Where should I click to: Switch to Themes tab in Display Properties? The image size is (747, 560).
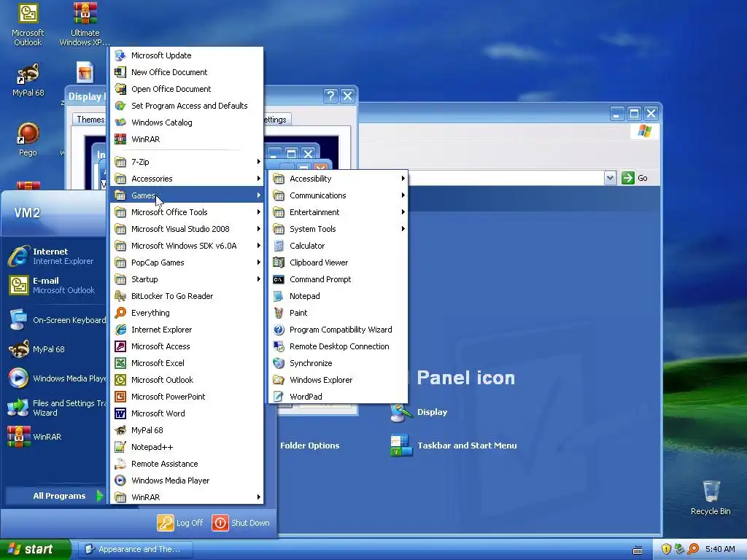coord(90,119)
